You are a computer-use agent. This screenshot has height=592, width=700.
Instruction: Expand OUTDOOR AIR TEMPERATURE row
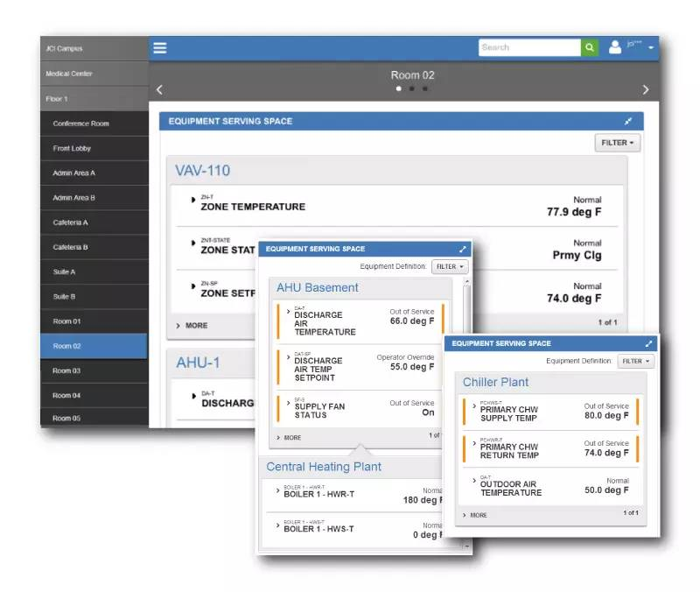pos(474,480)
